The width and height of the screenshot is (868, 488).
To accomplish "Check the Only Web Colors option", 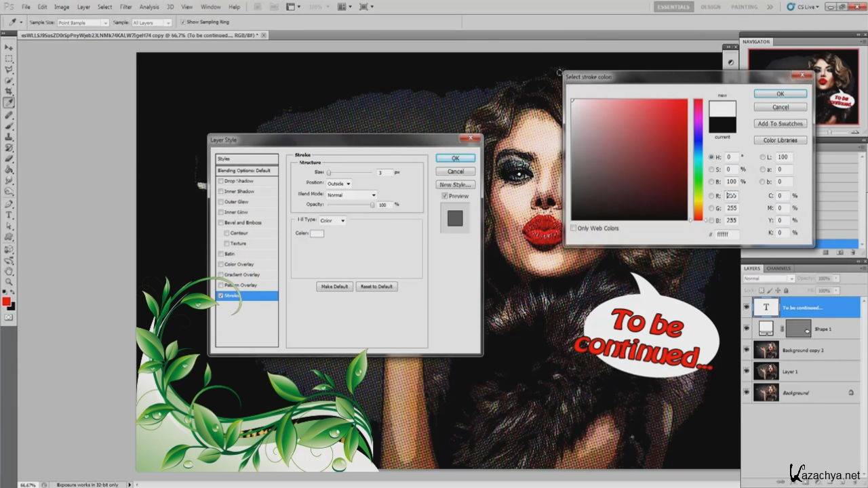I will [x=574, y=228].
